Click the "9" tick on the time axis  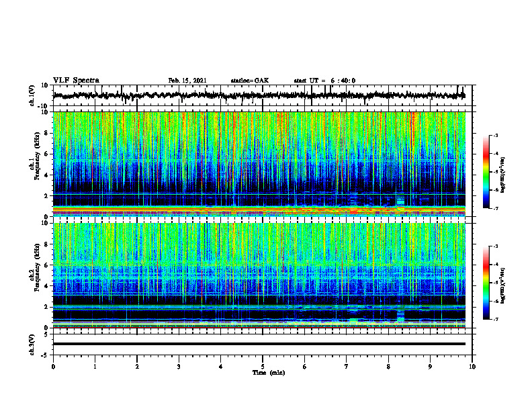pyautogui.click(x=430, y=367)
